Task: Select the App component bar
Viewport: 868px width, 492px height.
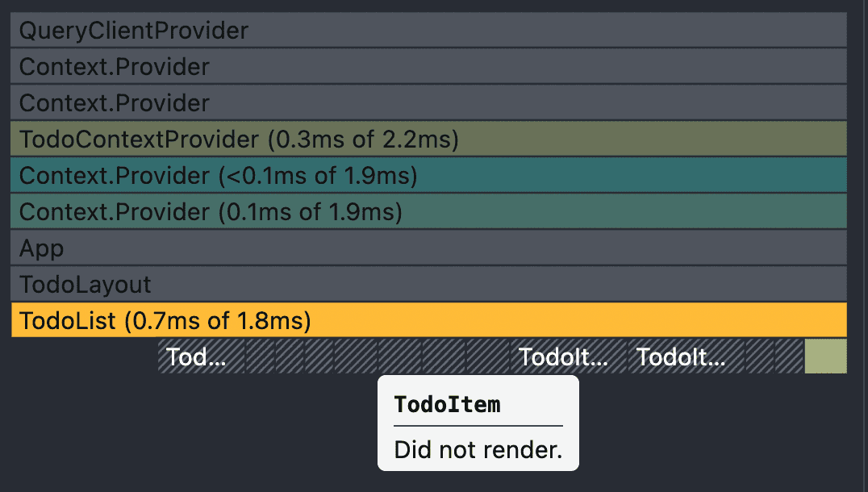Action: 428,248
